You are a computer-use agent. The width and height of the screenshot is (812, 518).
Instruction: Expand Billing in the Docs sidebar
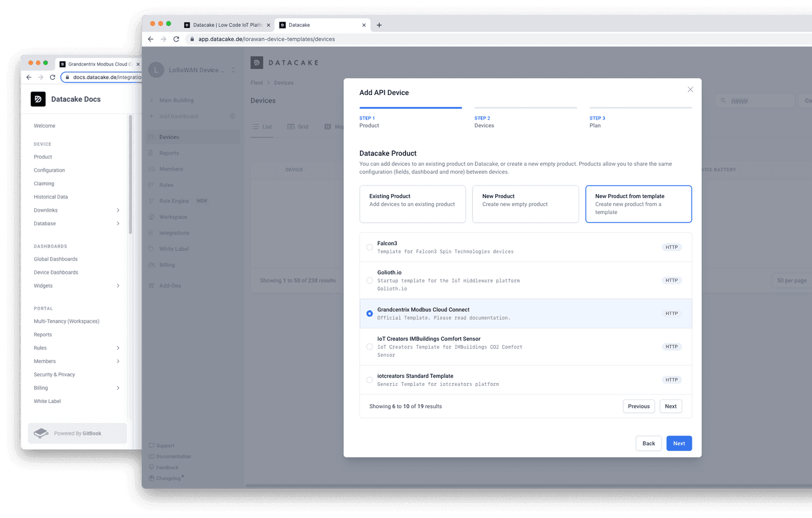[x=118, y=388]
